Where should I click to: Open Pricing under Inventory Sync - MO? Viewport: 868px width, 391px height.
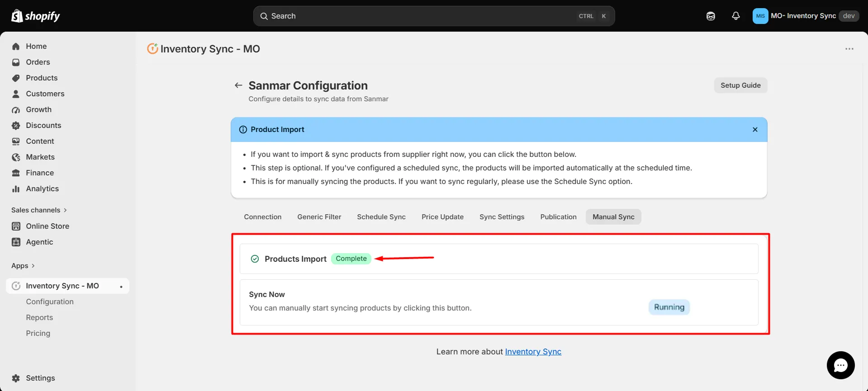tap(38, 334)
